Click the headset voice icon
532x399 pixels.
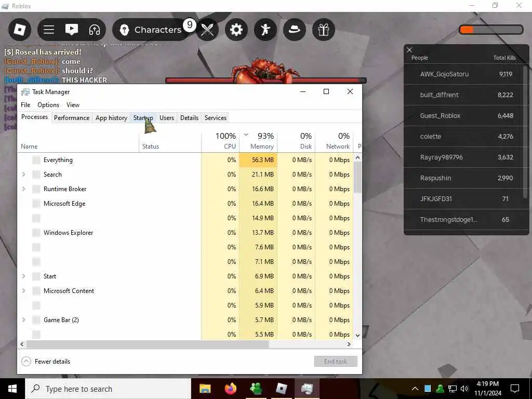tap(95, 30)
